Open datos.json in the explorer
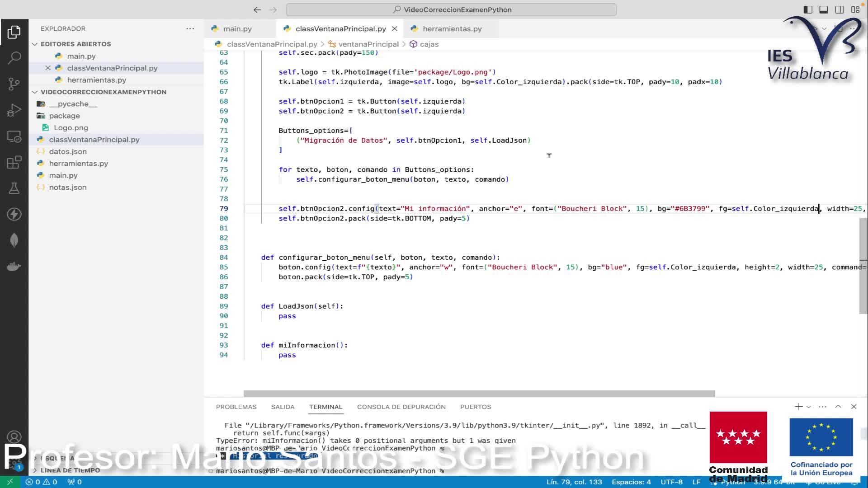 [68, 151]
